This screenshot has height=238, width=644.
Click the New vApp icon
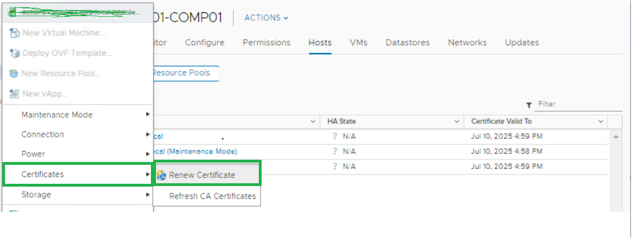pyautogui.click(x=15, y=94)
